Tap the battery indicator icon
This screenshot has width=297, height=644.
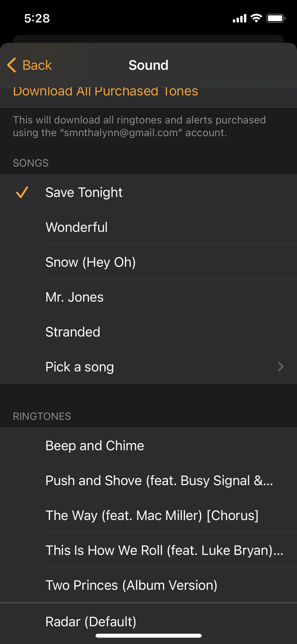click(276, 18)
